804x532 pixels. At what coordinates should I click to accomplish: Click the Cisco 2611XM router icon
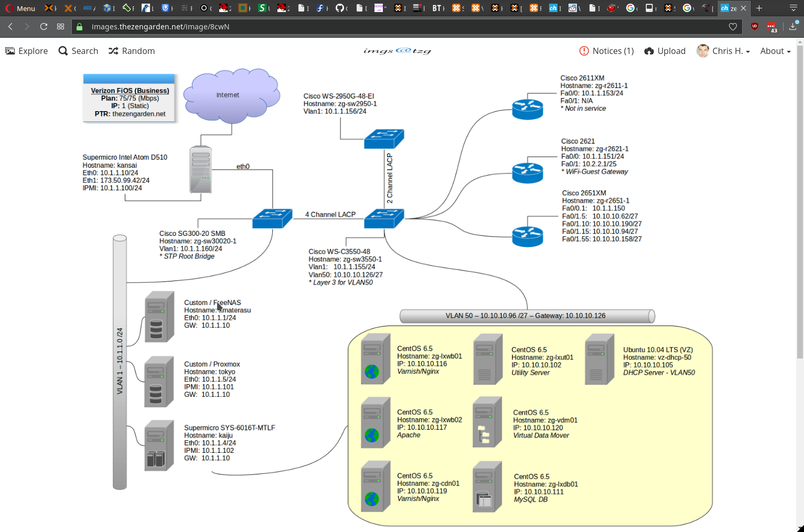click(528, 110)
